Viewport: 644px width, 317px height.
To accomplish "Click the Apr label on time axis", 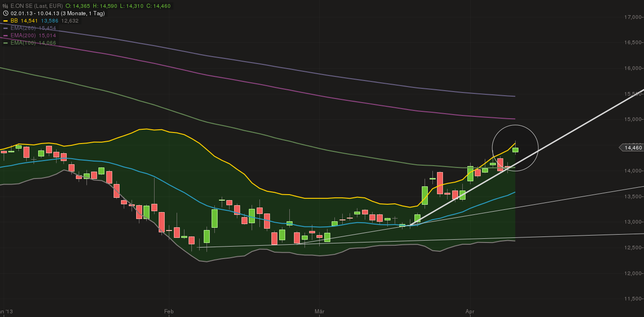I will 470,311.
